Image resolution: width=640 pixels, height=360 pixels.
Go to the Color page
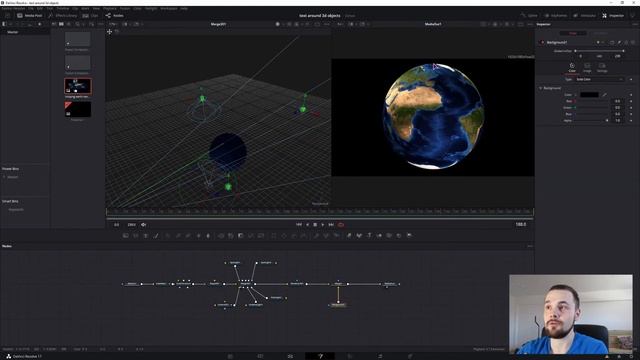pos(350,356)
